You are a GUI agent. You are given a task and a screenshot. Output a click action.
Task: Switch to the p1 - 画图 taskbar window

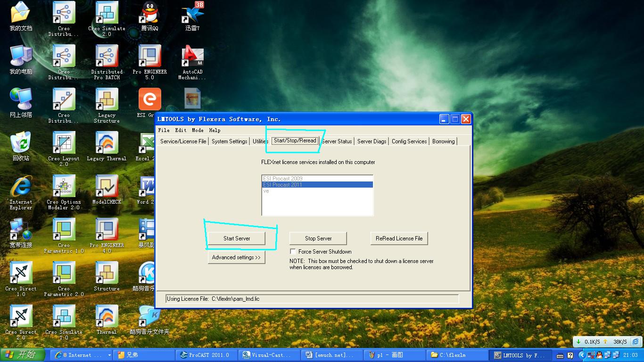pyautogui.click(x=394, y=355)
